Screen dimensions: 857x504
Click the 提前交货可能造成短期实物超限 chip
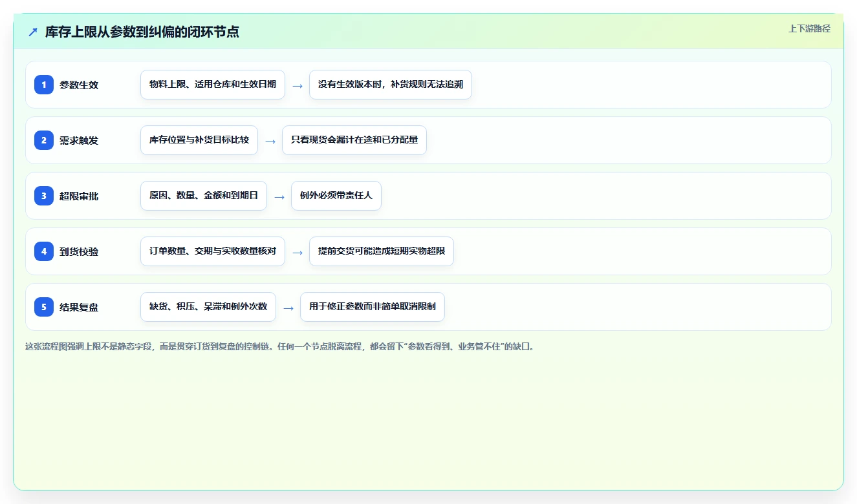382,251
